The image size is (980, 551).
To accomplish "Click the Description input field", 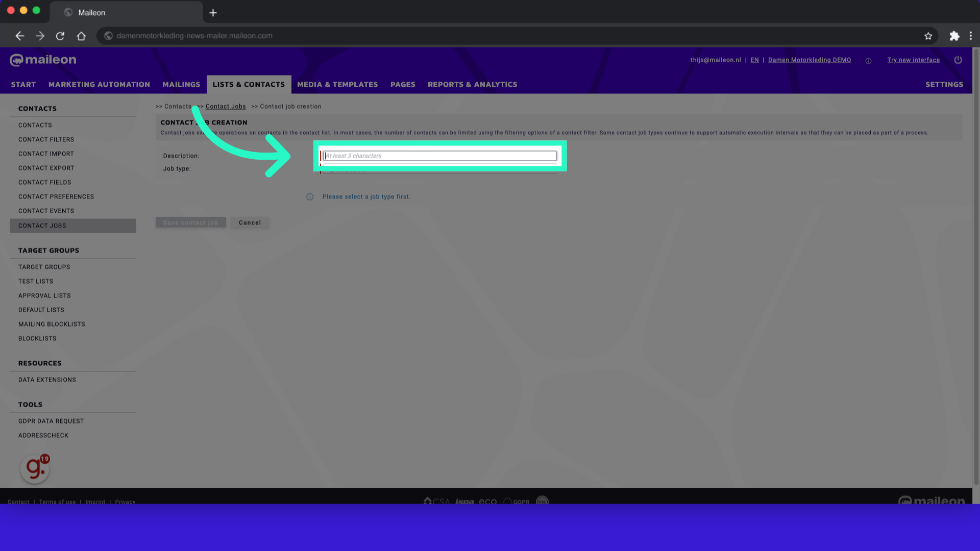I will click(439, 156).
